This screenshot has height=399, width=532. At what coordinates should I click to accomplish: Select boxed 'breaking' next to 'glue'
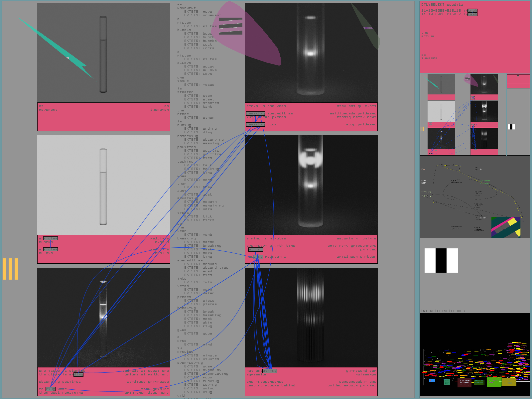[x=256, y=124]
